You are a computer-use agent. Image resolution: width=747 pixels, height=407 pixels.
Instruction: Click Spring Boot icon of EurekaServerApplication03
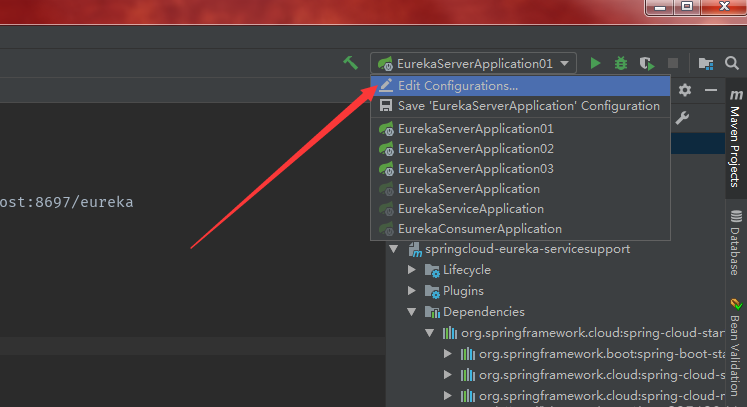pos(386,169)
